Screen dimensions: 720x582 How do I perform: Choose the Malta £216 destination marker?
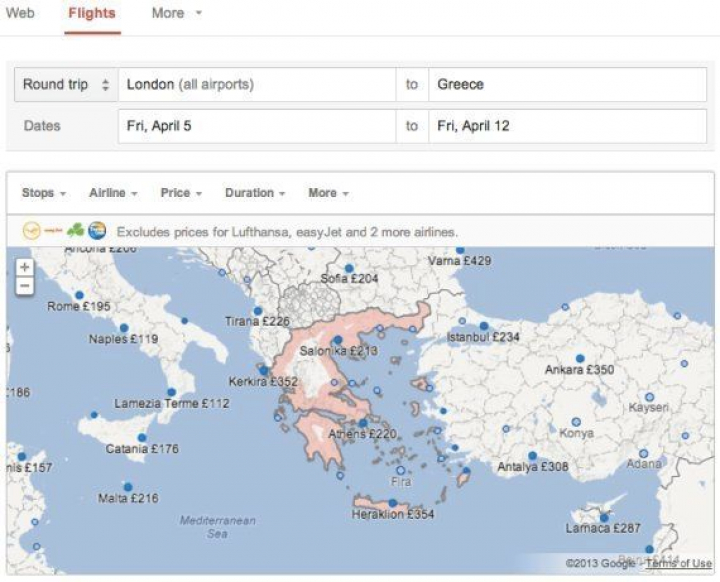[x=126, y=487]
